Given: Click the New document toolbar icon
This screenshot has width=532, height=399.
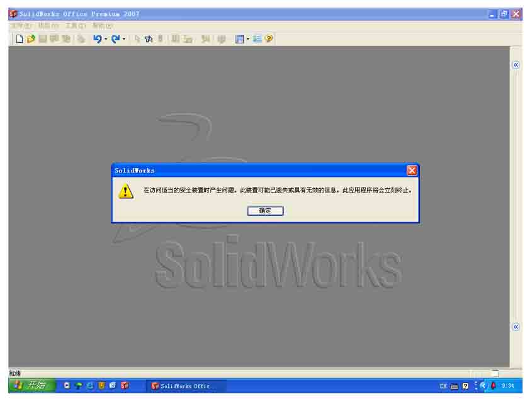Looking at the screenshot, I should tap(20, 39).
